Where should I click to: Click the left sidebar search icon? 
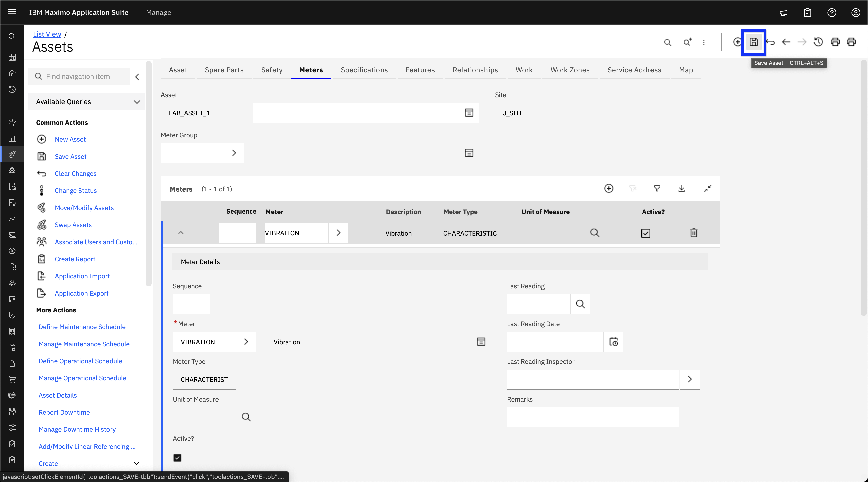tap(12, 36)
